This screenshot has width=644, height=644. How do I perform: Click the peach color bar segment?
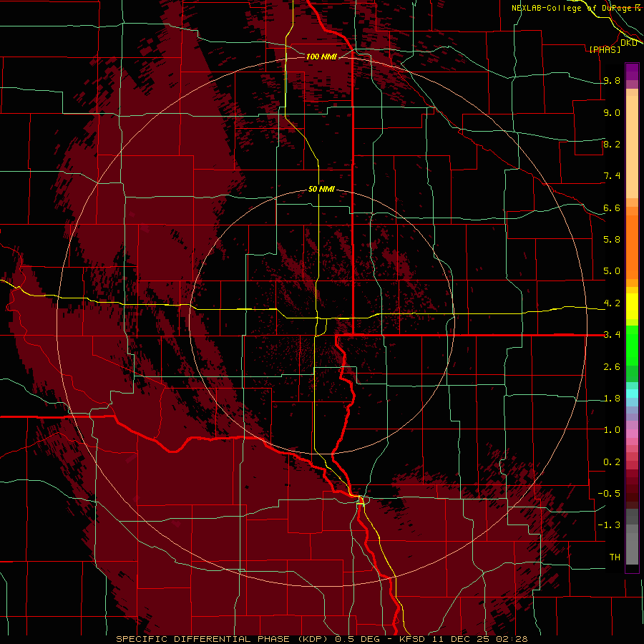[632, 147]
